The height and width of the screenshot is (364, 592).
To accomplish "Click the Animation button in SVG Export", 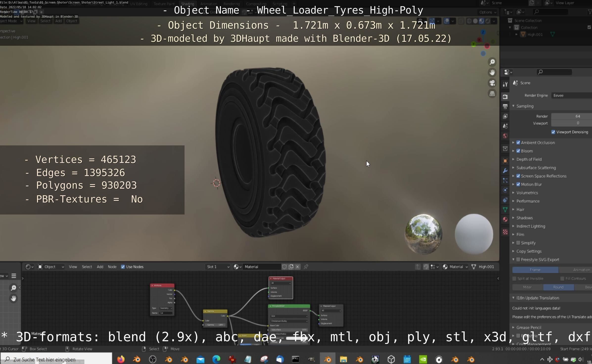I will click(x=575, y=270).
